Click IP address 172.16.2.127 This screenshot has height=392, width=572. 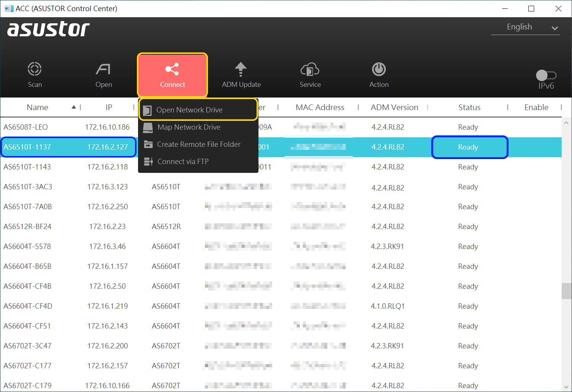pyautogui.click(x=107, y=147)
